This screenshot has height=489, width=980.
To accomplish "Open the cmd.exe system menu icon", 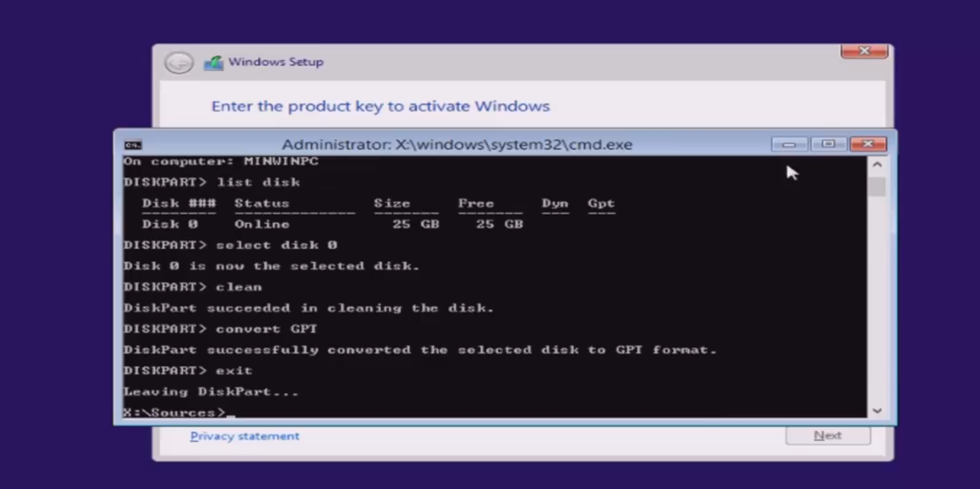I will [133, 145].
